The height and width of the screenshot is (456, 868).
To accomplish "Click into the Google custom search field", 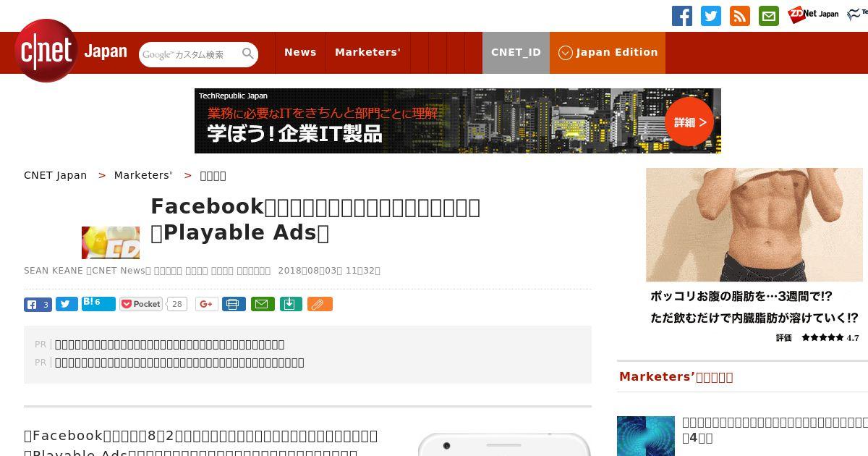I will coord(190,54).
